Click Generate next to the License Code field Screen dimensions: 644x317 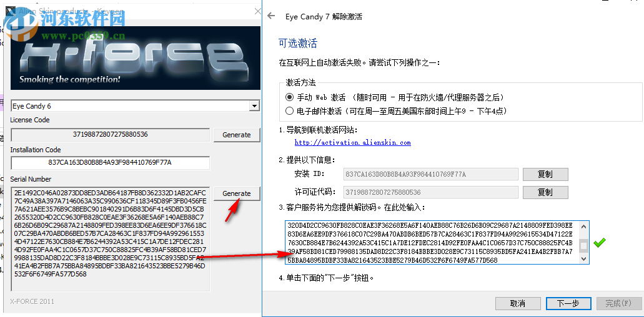click(237, 135)
